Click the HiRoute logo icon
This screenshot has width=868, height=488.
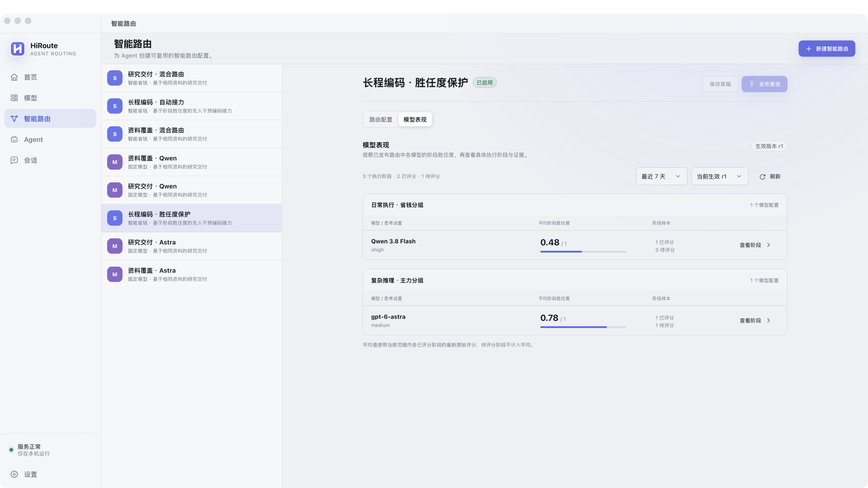(x=18, y=49)
